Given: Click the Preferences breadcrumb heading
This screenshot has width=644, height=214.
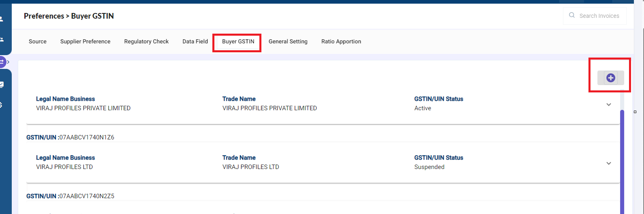Looking at the screenshot, I should click(x=44, y=16).
